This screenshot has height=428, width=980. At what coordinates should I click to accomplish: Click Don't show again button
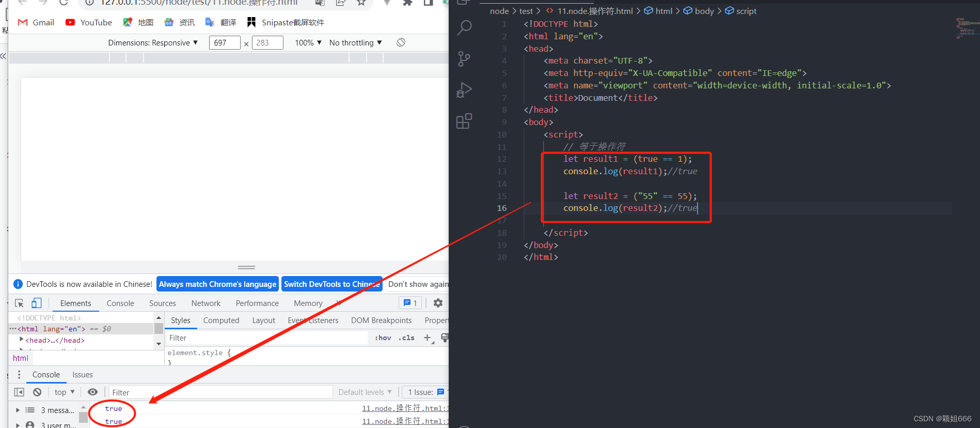[x=418, y=284]
